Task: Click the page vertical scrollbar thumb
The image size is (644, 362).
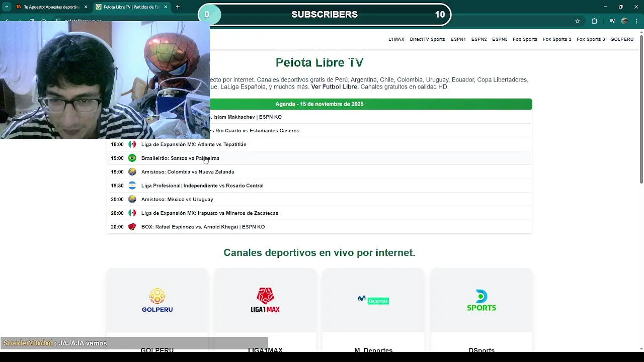Action: [641, 109]
